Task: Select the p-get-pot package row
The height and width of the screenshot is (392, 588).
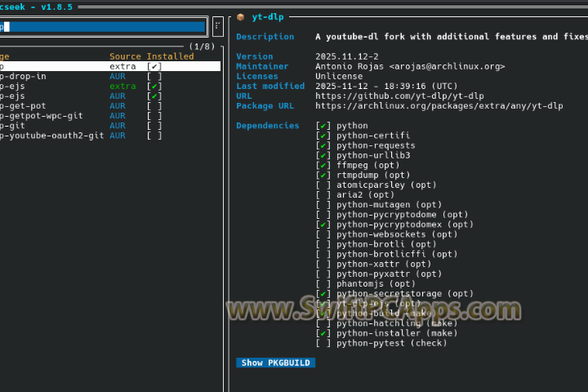Action: (110, 106)
